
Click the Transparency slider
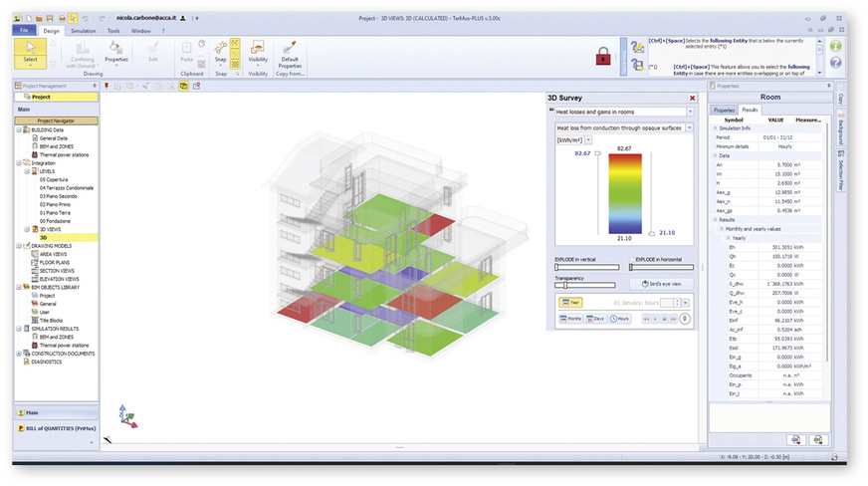[x=584, y=286]
